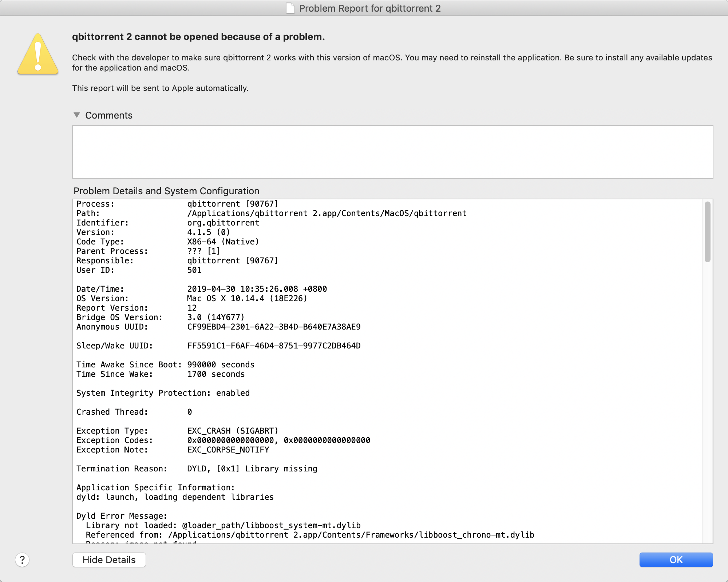Click 'Application Specific Information:' line
The height and width of the screenshot is (582, 728).
pos(156,487)
